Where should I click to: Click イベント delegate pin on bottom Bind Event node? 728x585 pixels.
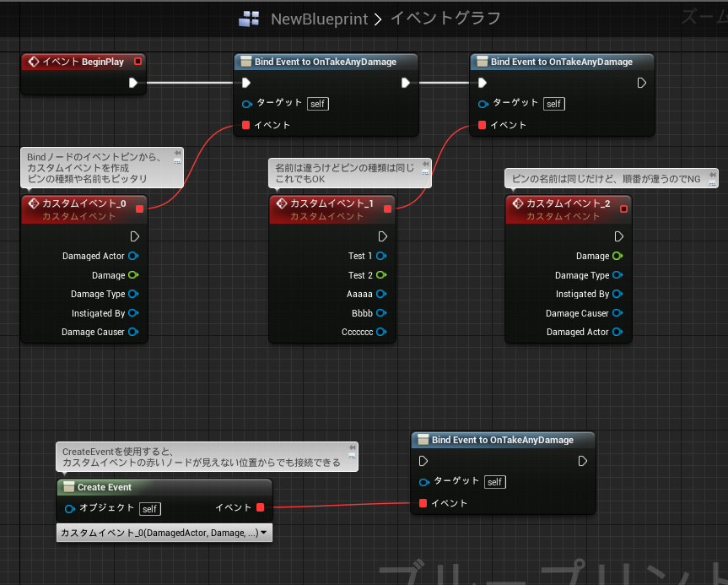(423, 503)
